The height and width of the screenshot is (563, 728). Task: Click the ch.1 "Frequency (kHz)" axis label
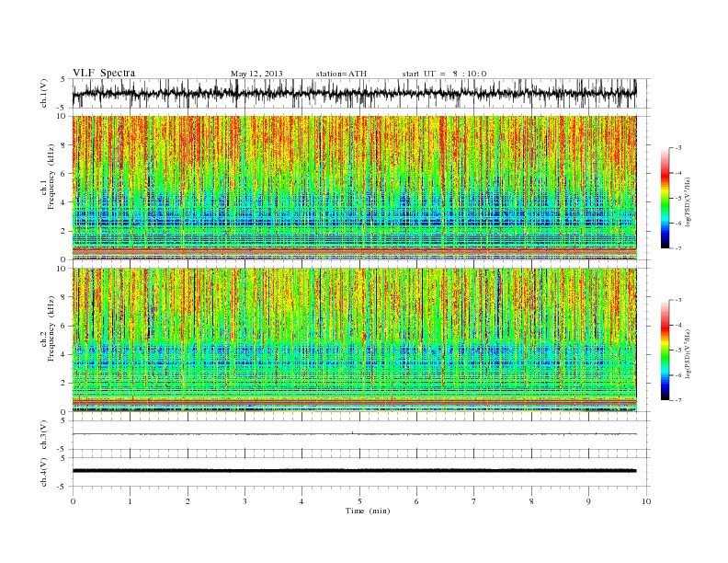pyautogui.click(x=51, y=177)
